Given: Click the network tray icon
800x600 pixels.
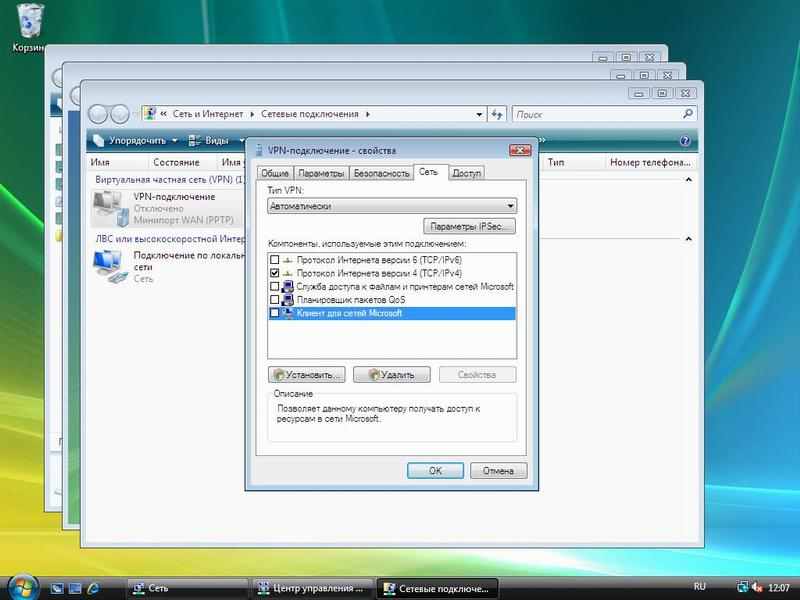Looking at the screenshot, I should coord(742,587).
